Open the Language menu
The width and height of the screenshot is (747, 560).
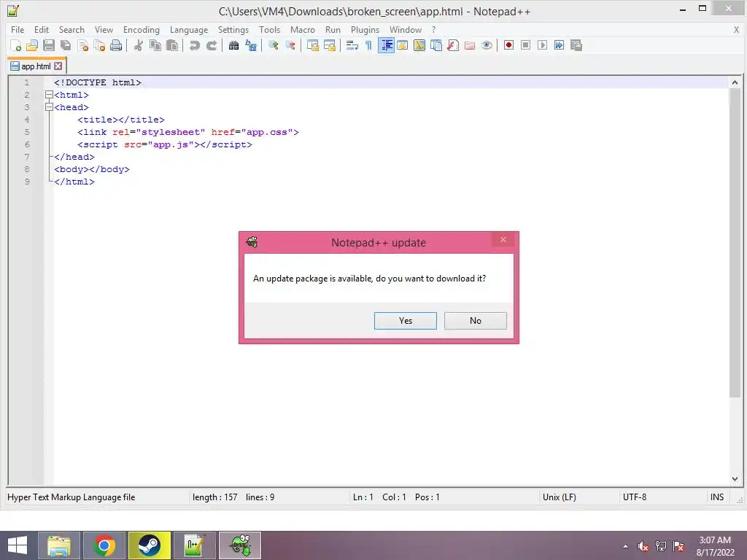189,29
